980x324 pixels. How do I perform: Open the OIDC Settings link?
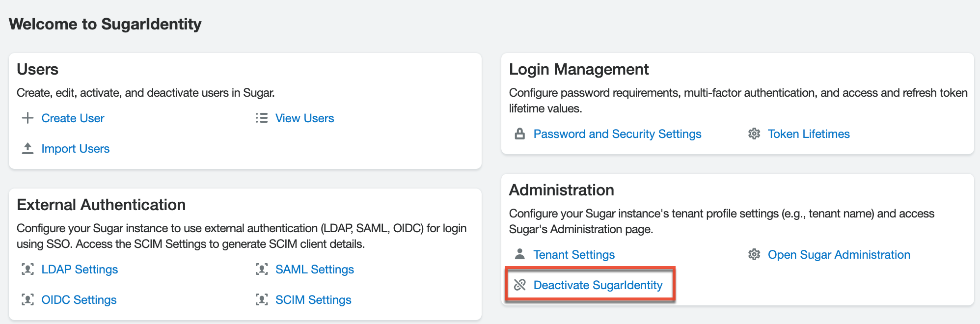[79, 300]
